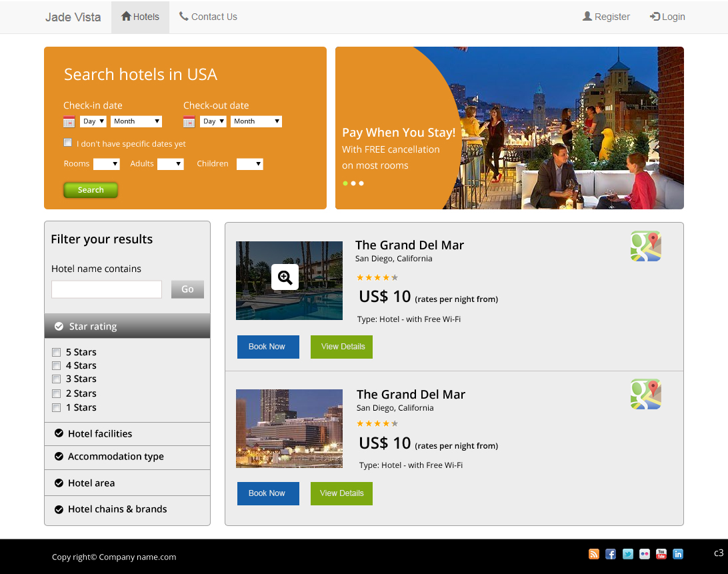Open Google Maps icon for first Grand Del Mar

tap(646, 246)
